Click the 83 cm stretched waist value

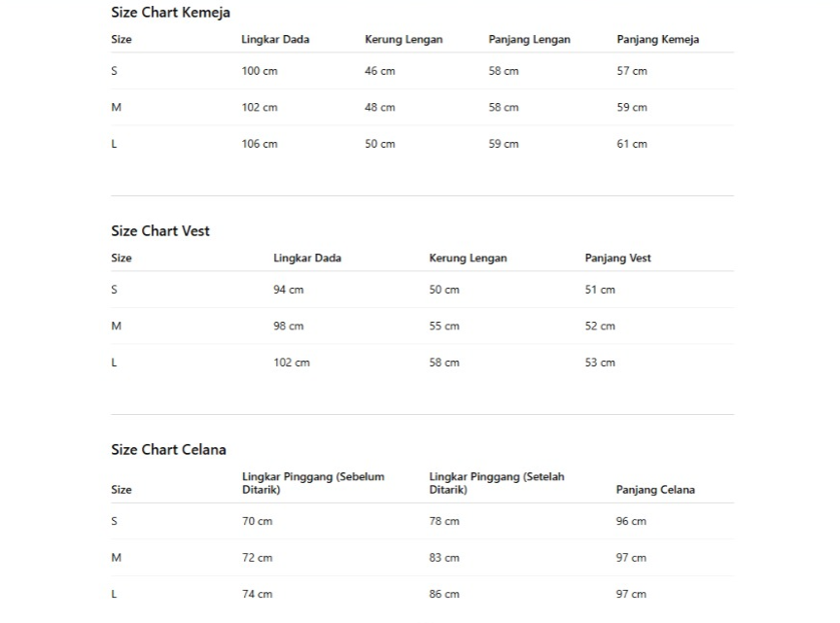tap(444, 558)
